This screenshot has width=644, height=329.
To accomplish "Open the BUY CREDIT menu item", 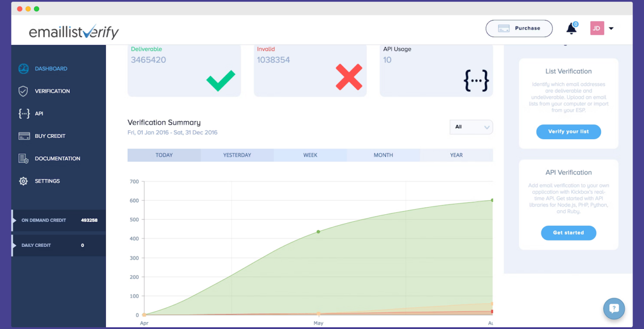I will (x=50, y=136).
